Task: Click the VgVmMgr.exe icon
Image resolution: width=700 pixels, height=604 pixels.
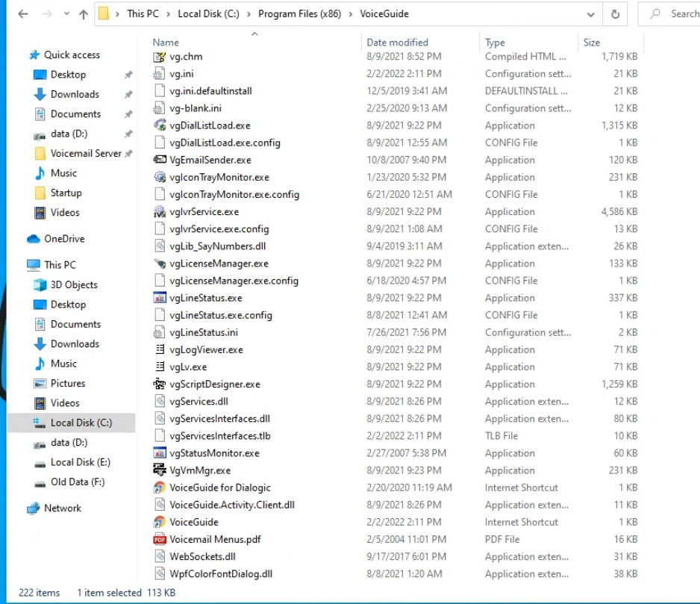Action: point(160,470)
